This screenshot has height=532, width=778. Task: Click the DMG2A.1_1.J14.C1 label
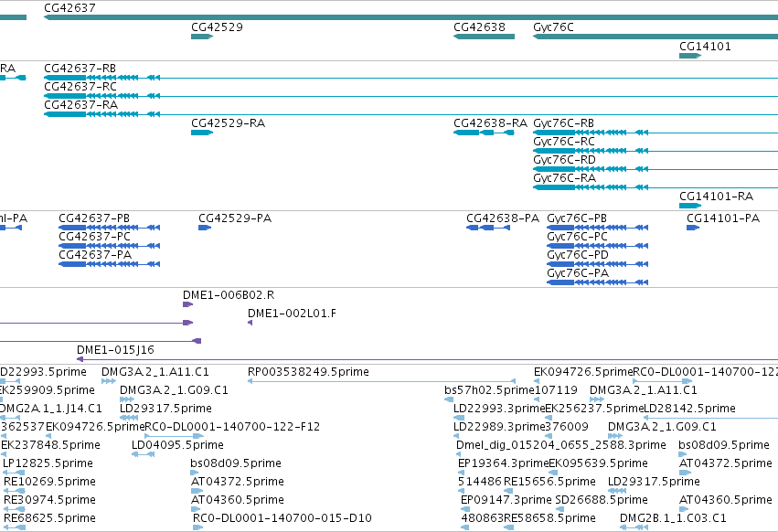point(50,409)
